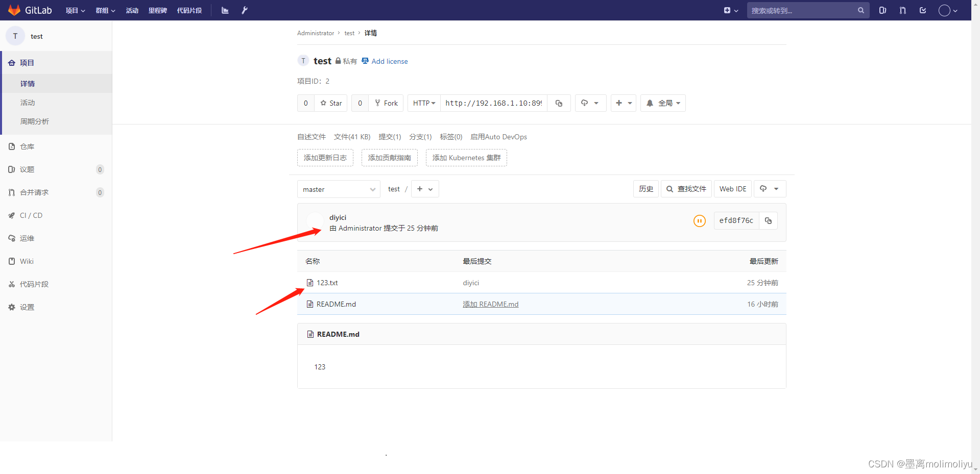The width and height of the screenshot is (980, 474).
Task: Open Wiki in sidebar
Action: (x=56, y=261)
